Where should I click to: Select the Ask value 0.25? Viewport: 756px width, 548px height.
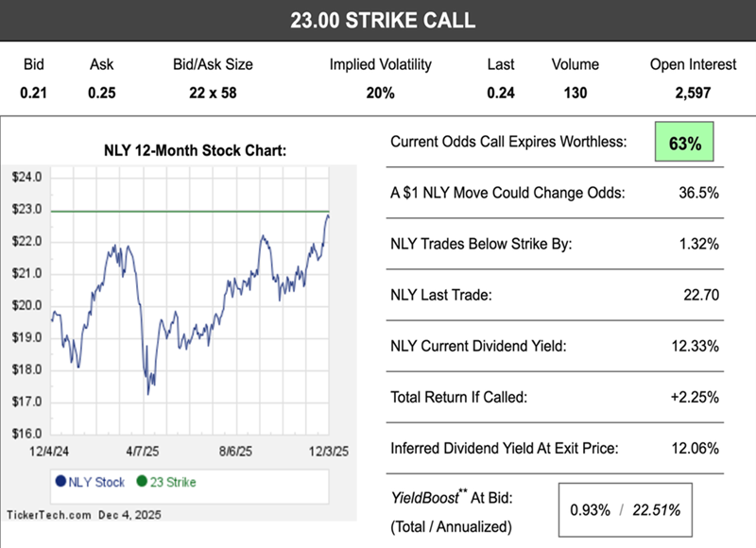(x=101, y=93)
